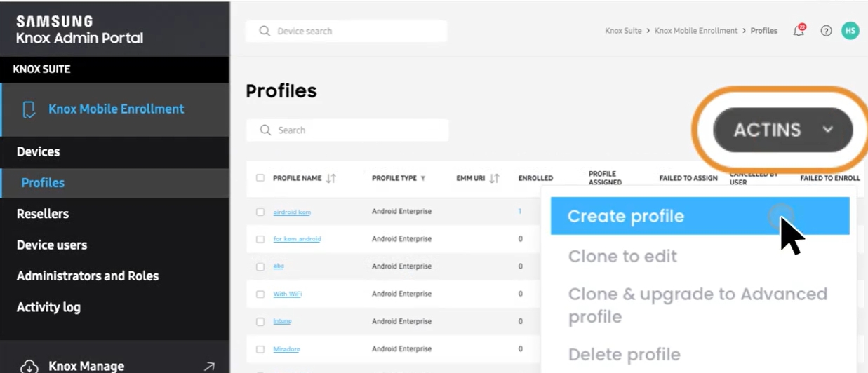This screenshot has width=868, height=373.
Task: Check the airdroid kem profile checkbox
Action: click(x=260, y=212)
